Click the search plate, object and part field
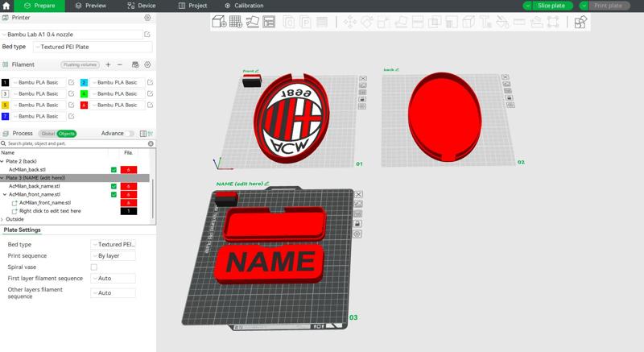The height and width of the screenshot is (352, 644). (x=76, y=143)
